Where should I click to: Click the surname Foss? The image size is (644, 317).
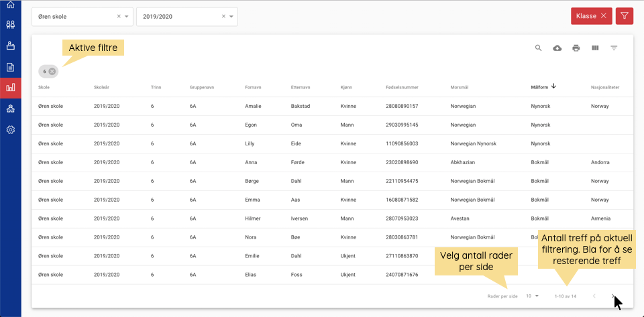(x=296, y=275)
